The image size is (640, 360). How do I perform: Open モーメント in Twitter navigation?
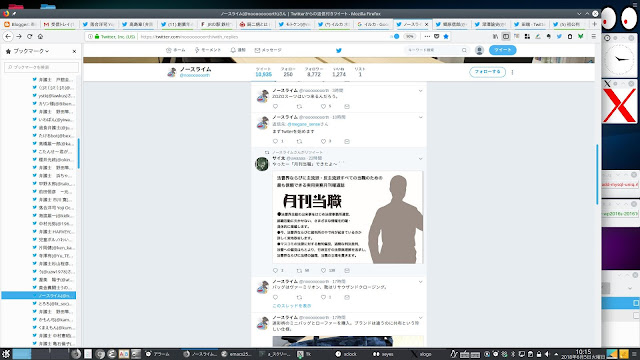[x=208, y=50]
